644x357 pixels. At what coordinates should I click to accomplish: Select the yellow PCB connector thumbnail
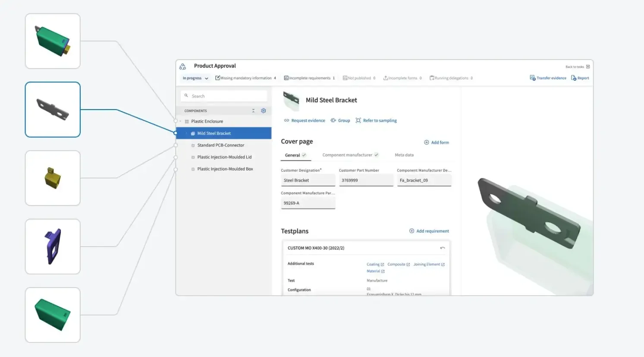53,178
